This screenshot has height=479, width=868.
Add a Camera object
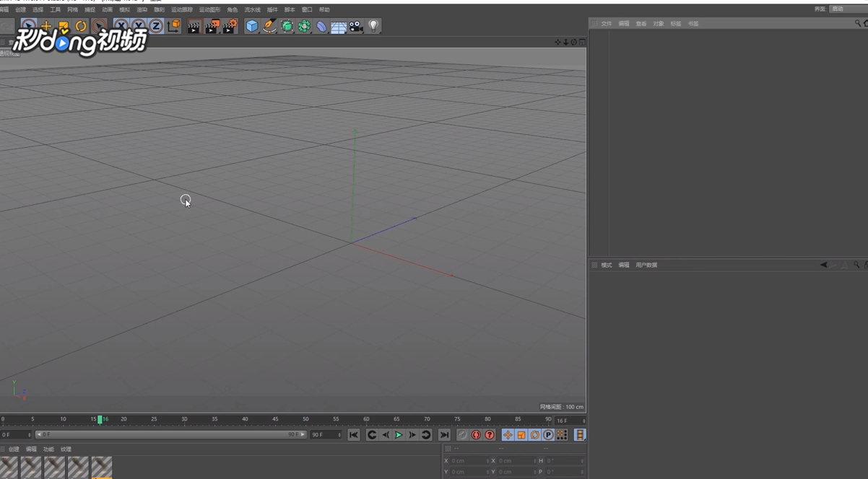pos(356,27)
